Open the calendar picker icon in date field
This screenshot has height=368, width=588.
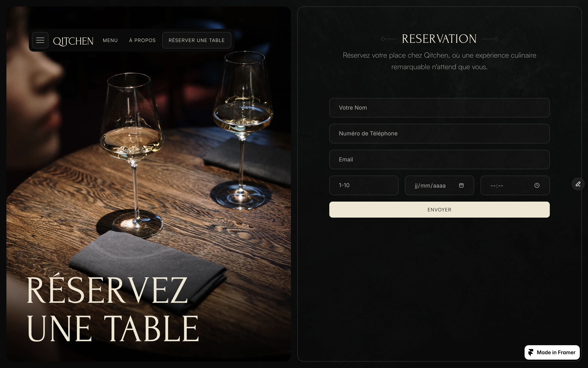click(461, 185)
